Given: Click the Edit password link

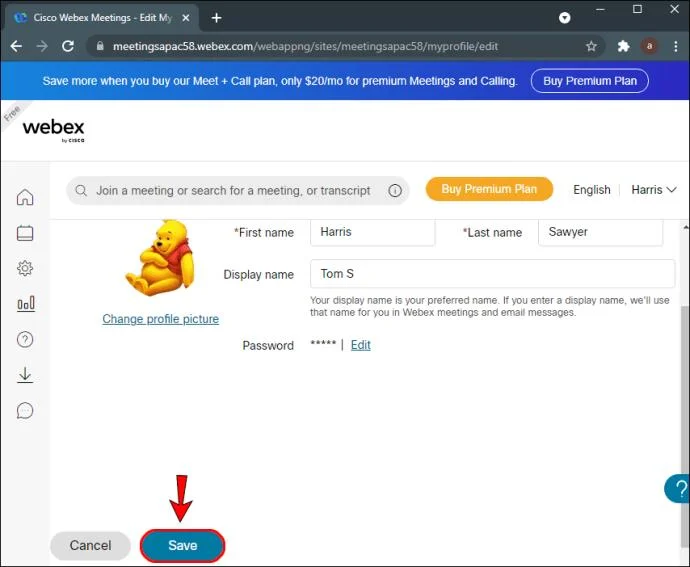Looking at the screenshot, I should (x=360, y=345).
